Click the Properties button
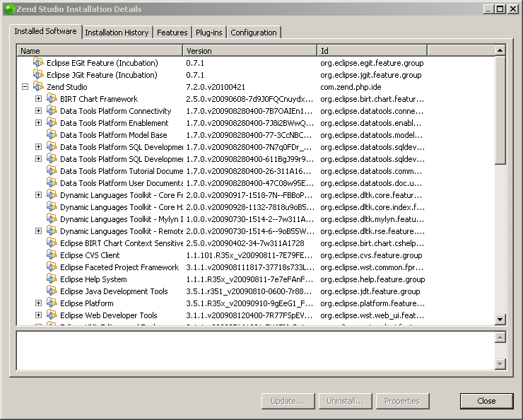 402,401
